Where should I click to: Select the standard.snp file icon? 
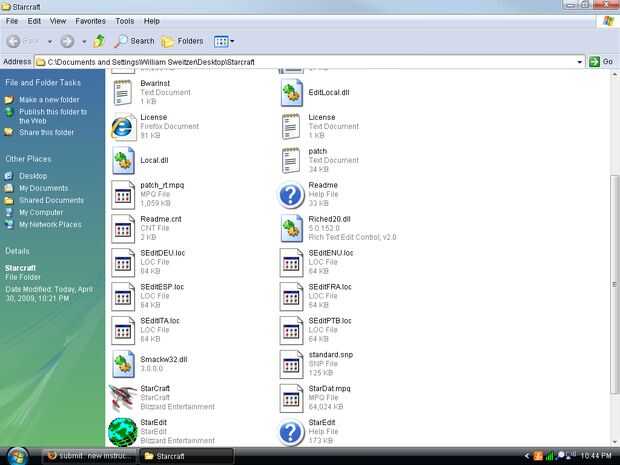291,364
